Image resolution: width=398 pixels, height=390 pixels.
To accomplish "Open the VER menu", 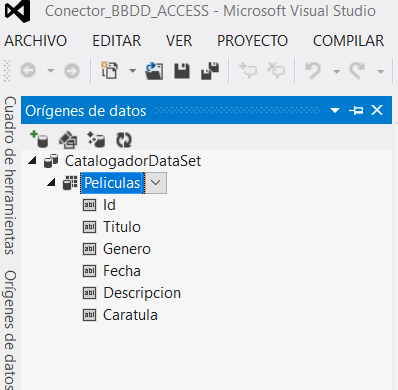I will (179, 41).
